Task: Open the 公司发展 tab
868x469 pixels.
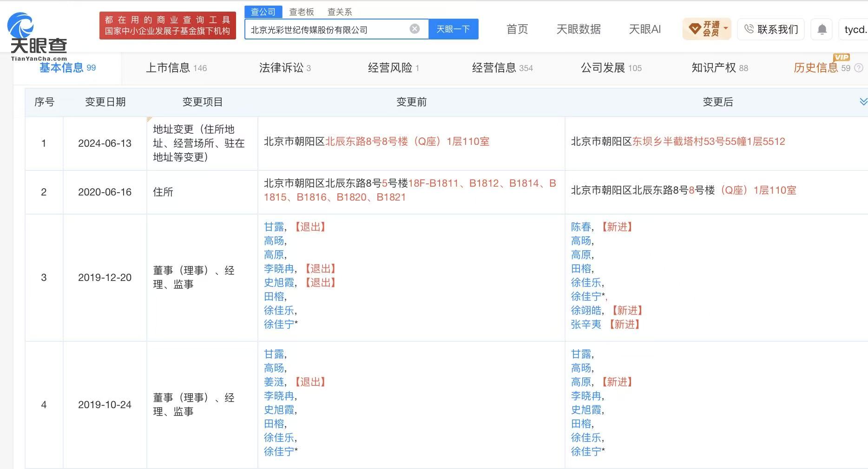Action: (x=611, y=68)
